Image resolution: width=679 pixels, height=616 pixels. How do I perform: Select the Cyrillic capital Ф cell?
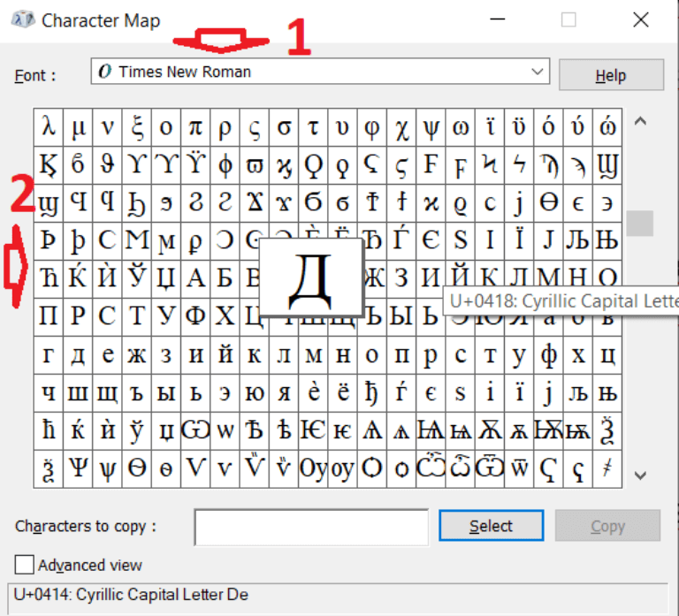pos(195,317)
